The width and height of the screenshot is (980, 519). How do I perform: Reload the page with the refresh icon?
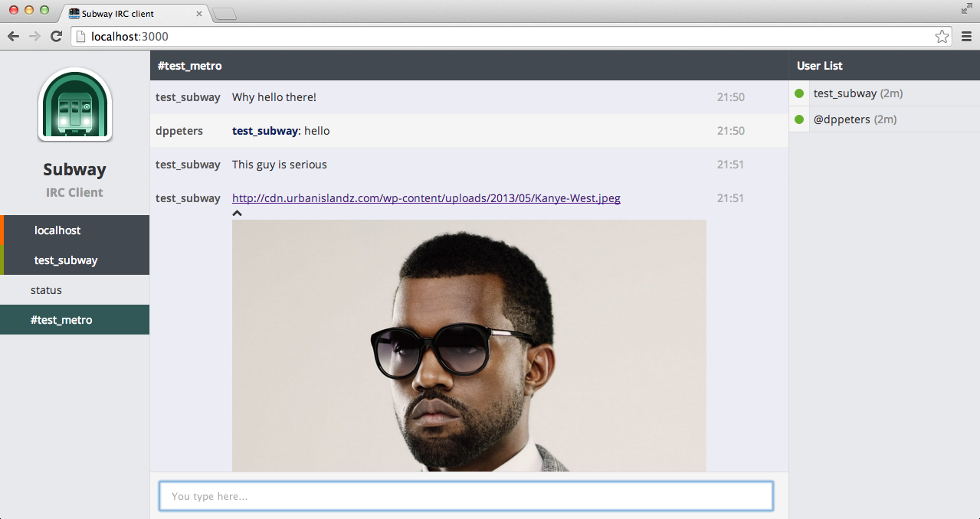[56, 36]
